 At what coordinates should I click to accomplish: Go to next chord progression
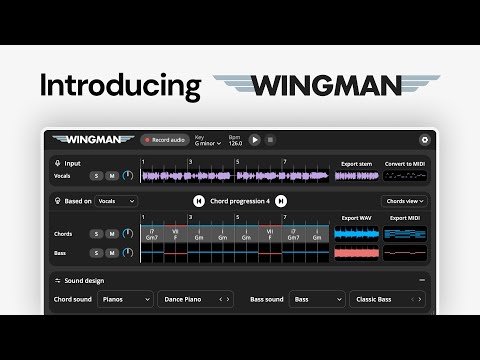pyautogui.click(x=281, y=201)
